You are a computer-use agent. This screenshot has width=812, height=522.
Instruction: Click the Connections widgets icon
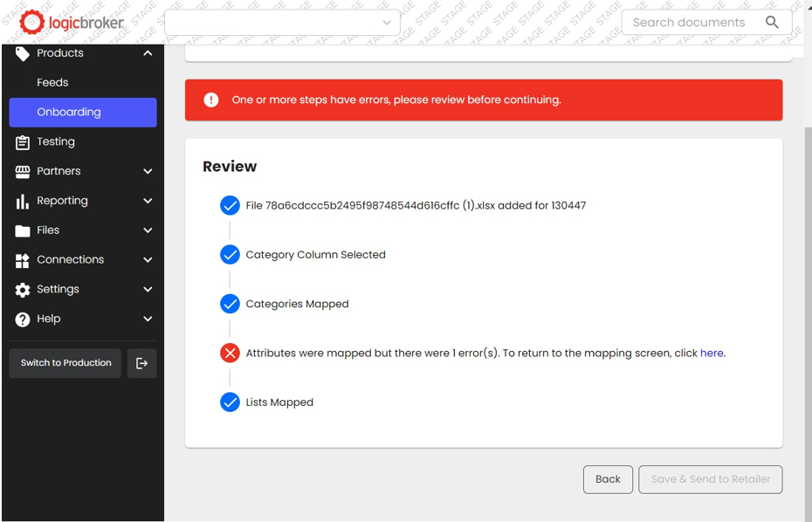pyautogui.click(x=23, y=260)
